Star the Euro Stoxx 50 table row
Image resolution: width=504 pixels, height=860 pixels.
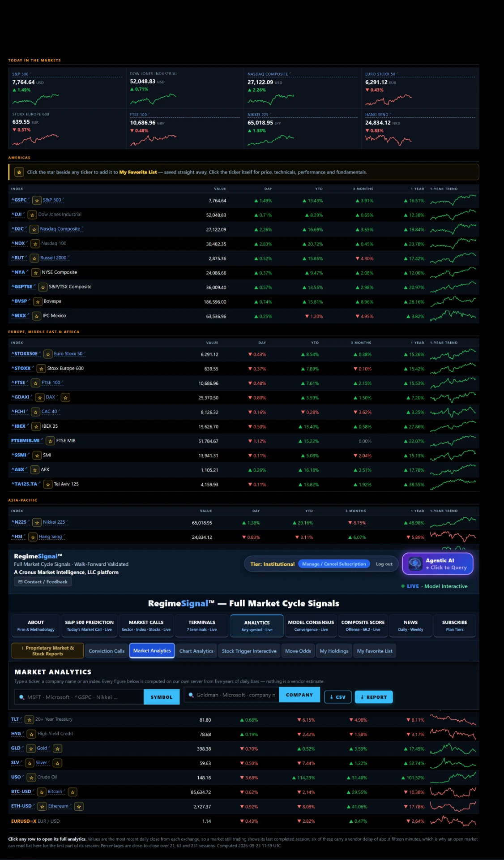[48, 354]
